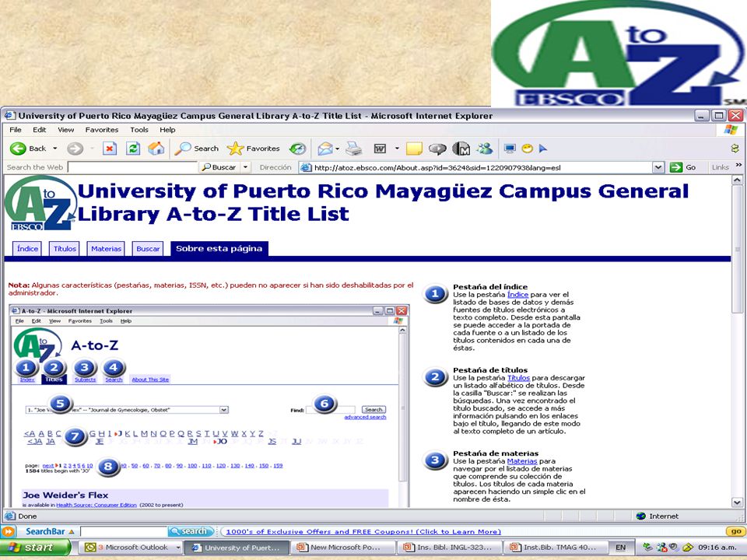
Task: Select the Sobre esta página tab
Action: (219, 249)
